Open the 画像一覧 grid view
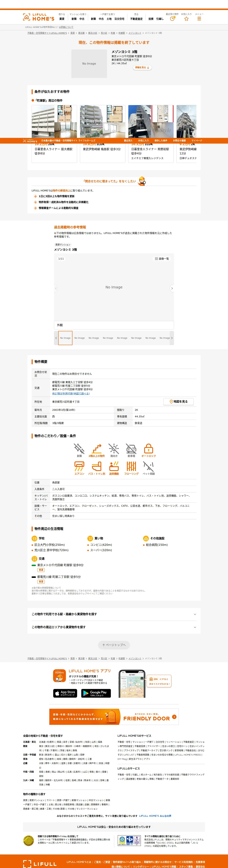This screenshot has height=868, width=228. pos(162,259)
